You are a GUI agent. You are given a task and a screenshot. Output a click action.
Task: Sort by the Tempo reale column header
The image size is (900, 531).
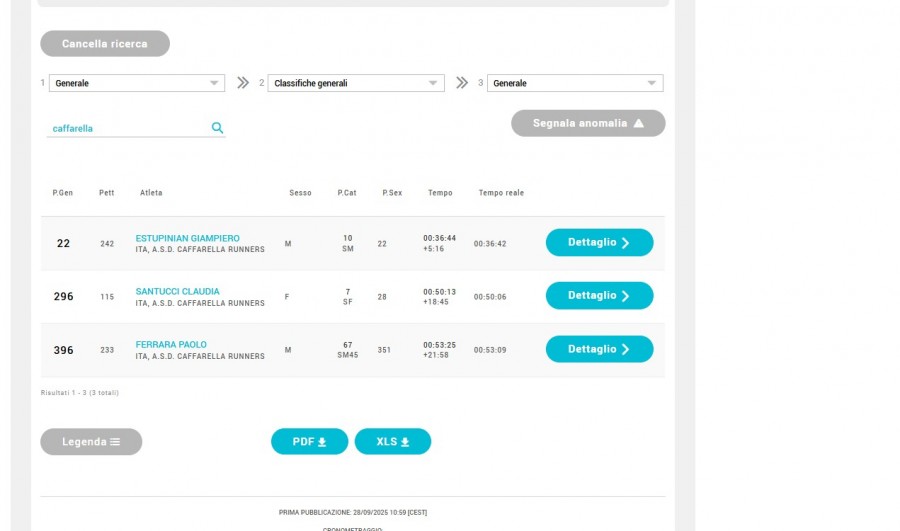[500, 192]
